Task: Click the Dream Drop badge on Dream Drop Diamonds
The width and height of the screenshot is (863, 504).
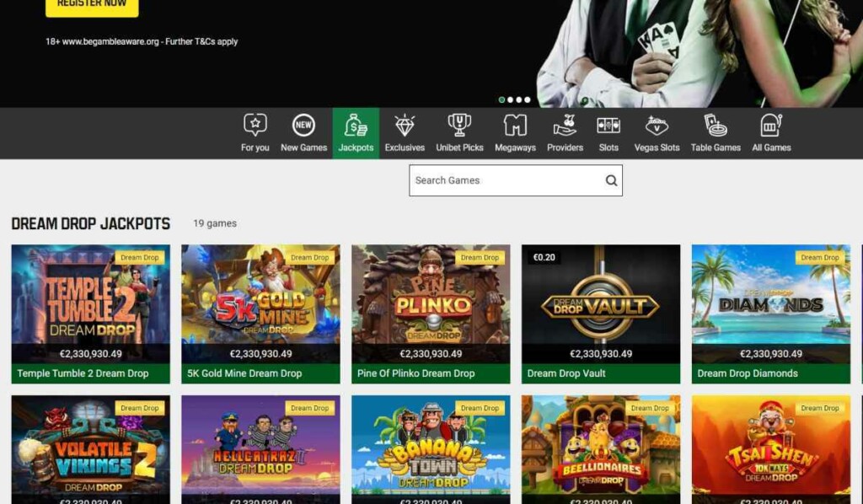Action: 819,257
